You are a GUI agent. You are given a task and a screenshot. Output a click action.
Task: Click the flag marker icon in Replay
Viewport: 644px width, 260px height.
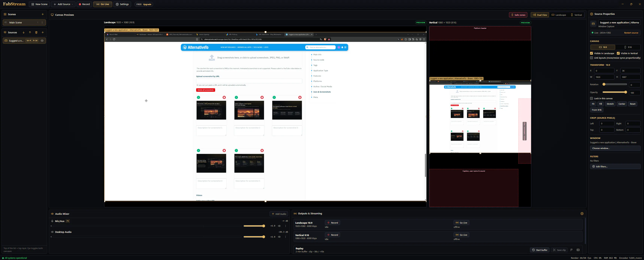572,250
